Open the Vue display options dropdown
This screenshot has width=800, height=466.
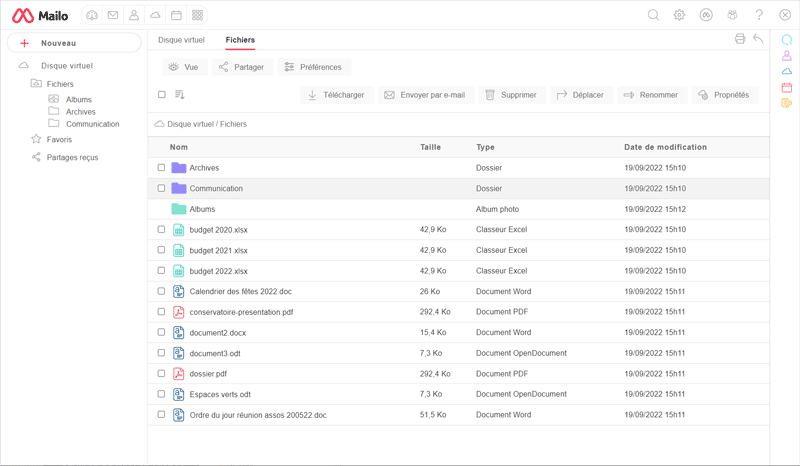[x=184, y=67]
